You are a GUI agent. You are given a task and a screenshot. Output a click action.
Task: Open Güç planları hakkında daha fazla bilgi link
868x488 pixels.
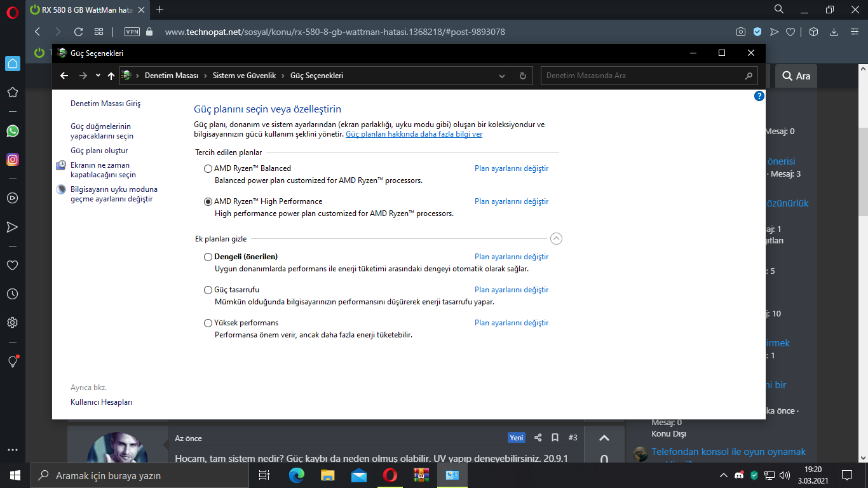point(414,134)
